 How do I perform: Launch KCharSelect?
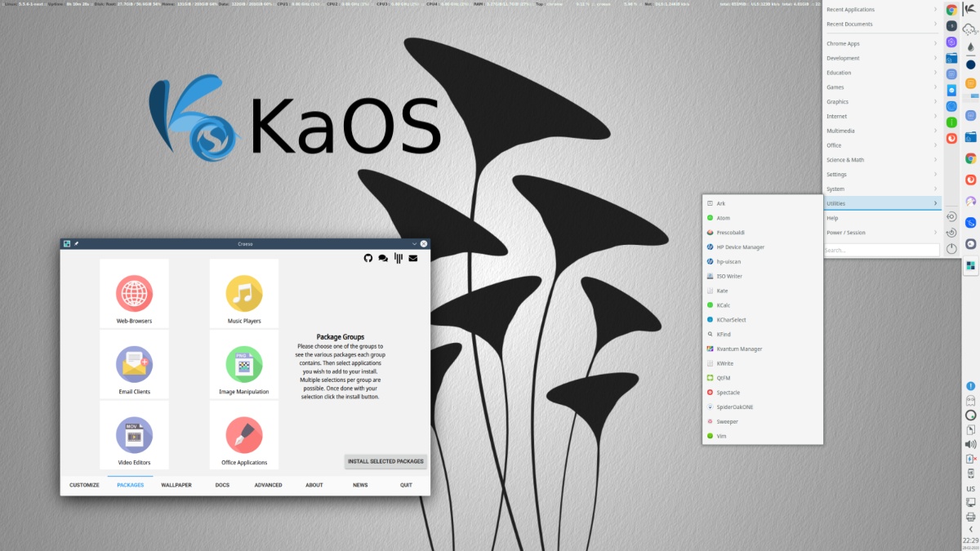point(762,320)
